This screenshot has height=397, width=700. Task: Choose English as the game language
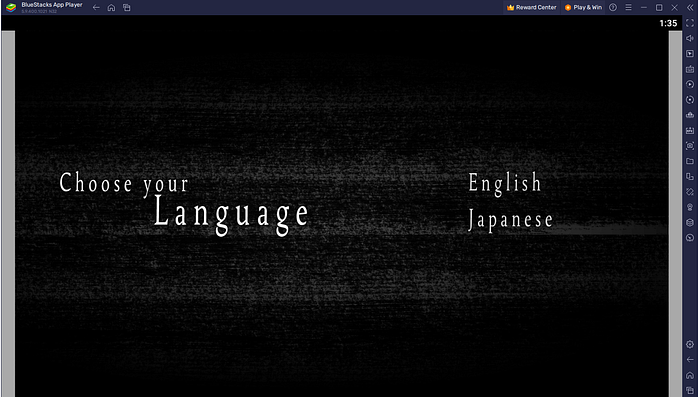coord(505,184)
